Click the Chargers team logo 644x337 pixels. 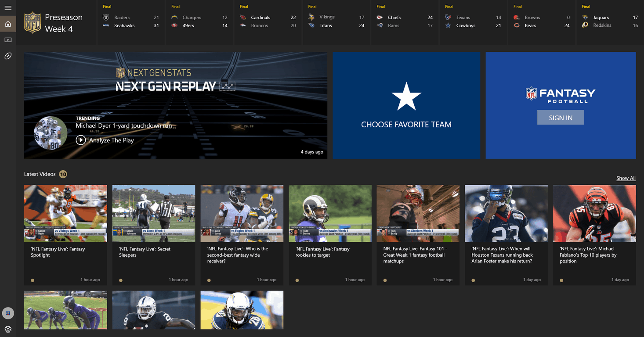pyautogui.click(x=174, y=18)
